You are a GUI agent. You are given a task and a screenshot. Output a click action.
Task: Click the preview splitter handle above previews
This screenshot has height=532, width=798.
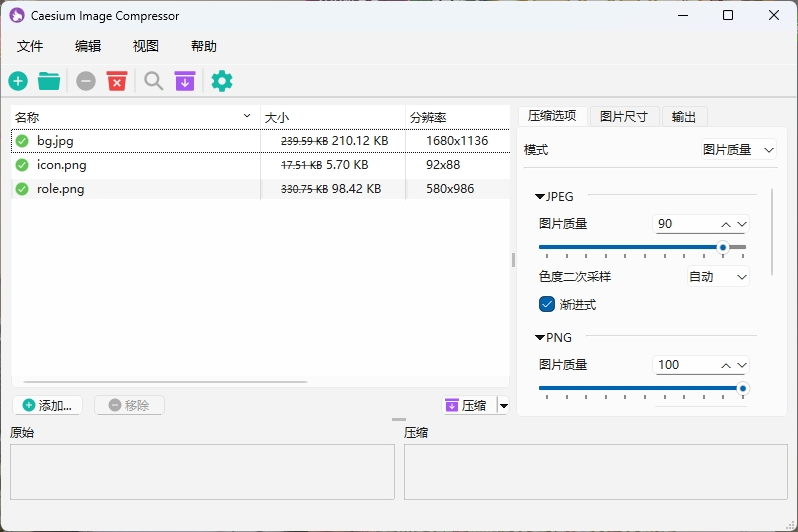(x=399, y=419)
